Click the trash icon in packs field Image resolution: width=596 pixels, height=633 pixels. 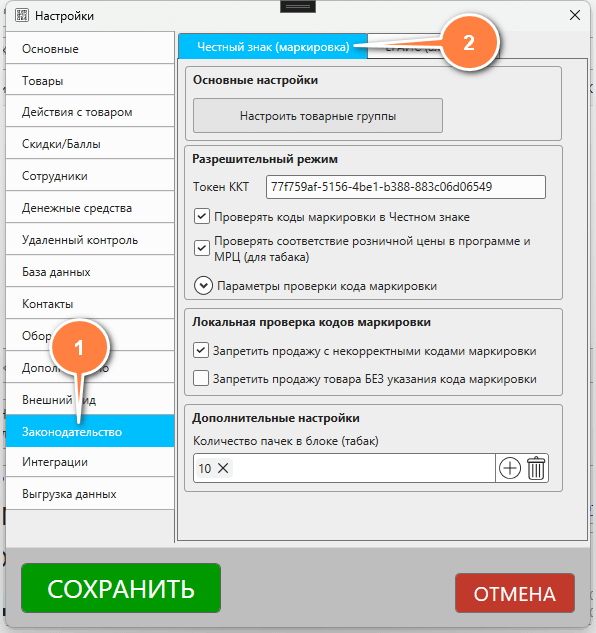click(x=536, y=468)
